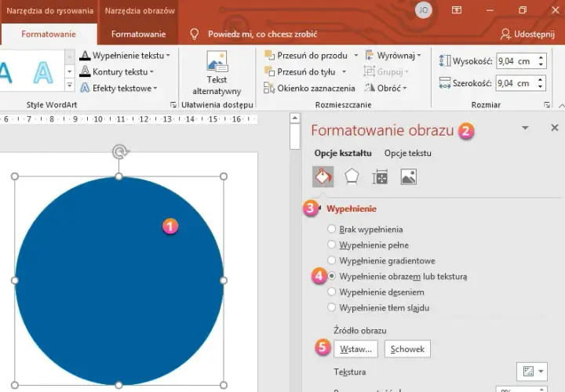Switch to Opcje kształtu tab
Image resolution: width=565 pixels, height=392 pixels.
[x=343, y=153]
